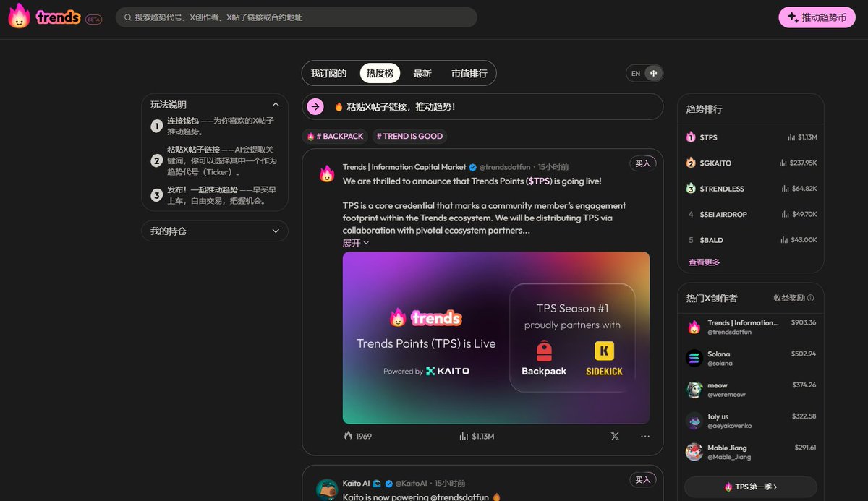
Task: Select the 最新 tab
Action: (422, 73)
